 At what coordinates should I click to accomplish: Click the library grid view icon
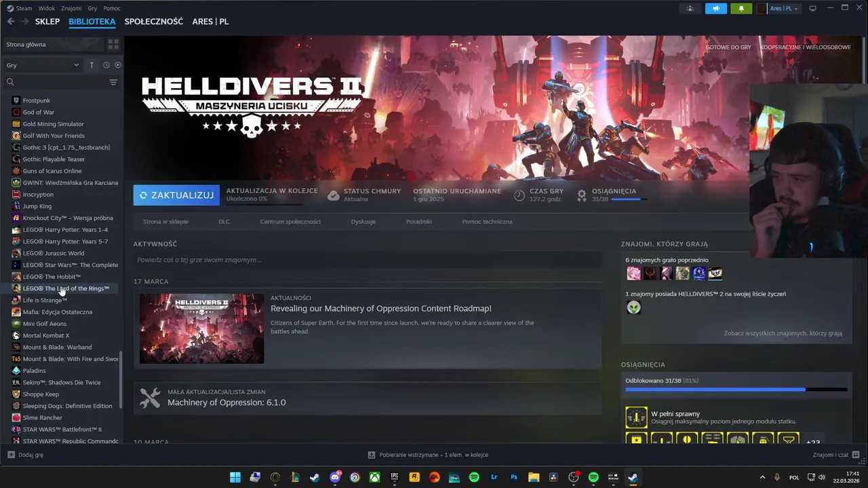tap(113, 44)
